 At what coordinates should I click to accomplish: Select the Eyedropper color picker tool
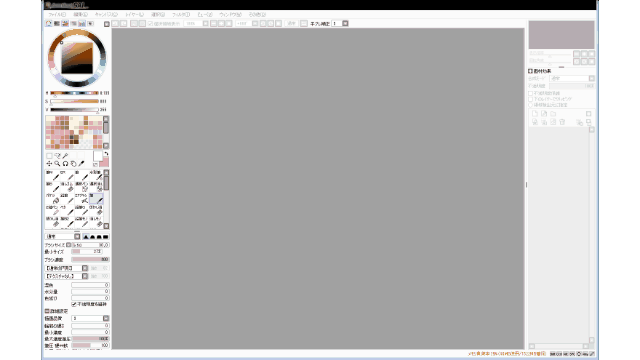81,164
